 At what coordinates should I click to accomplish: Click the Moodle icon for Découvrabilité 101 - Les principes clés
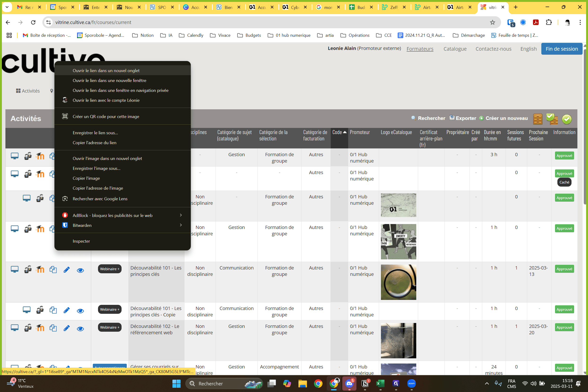(x=40, y=269)
